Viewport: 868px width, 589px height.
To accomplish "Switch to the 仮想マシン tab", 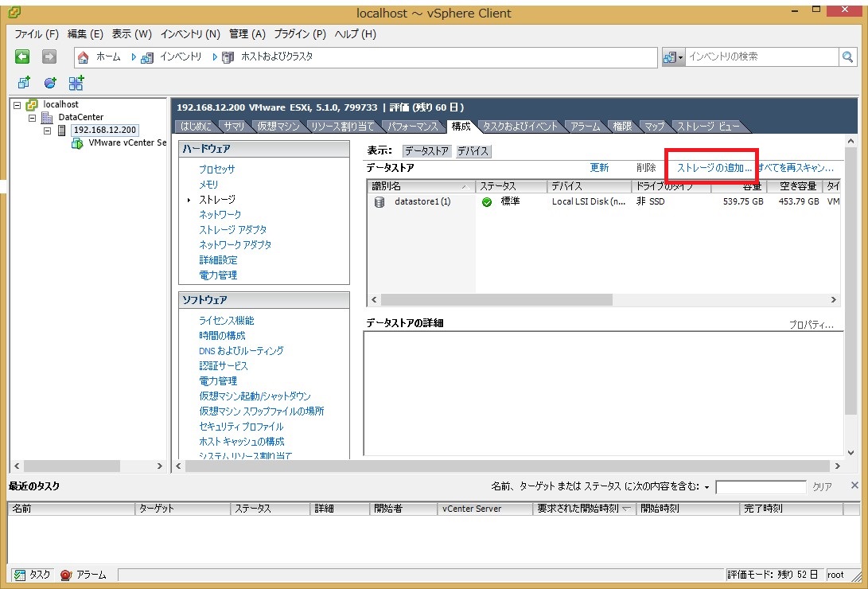I will (x=278, y=127).
